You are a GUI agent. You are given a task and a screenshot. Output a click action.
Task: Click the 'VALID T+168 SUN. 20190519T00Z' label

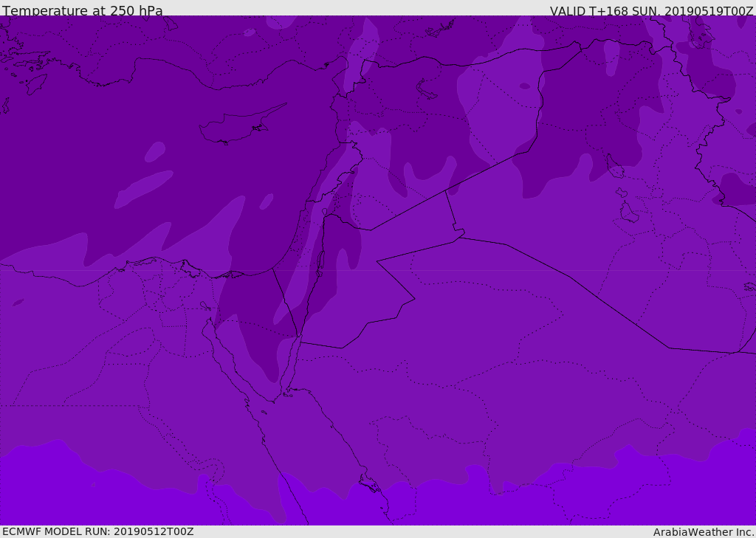click(x=651, y=11)
